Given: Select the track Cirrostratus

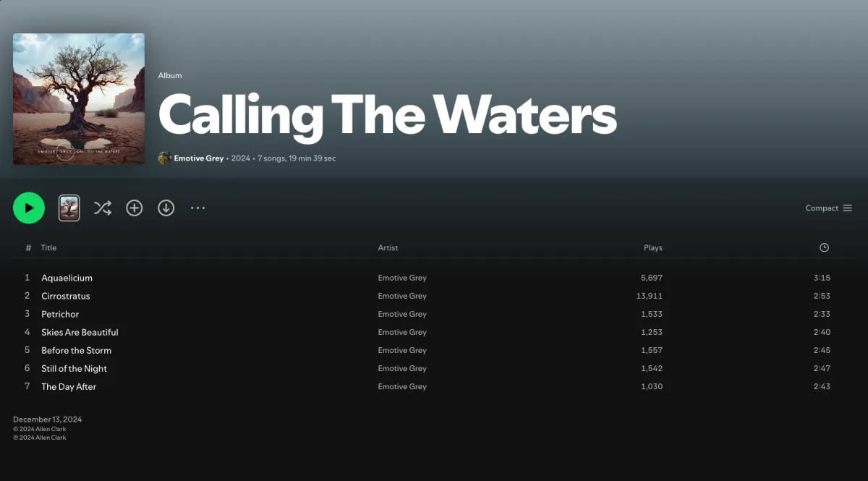Looking at the screenshot, I should coord(66,296).
